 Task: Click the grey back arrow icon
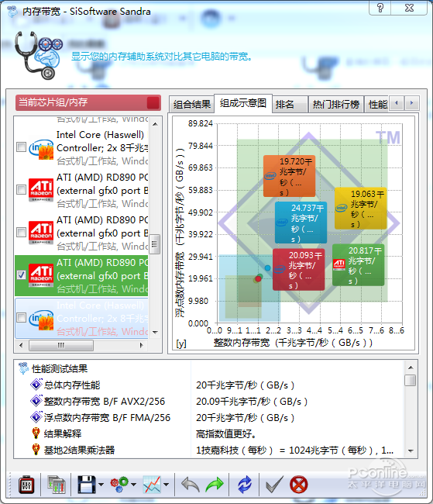(x=190, y=485)
